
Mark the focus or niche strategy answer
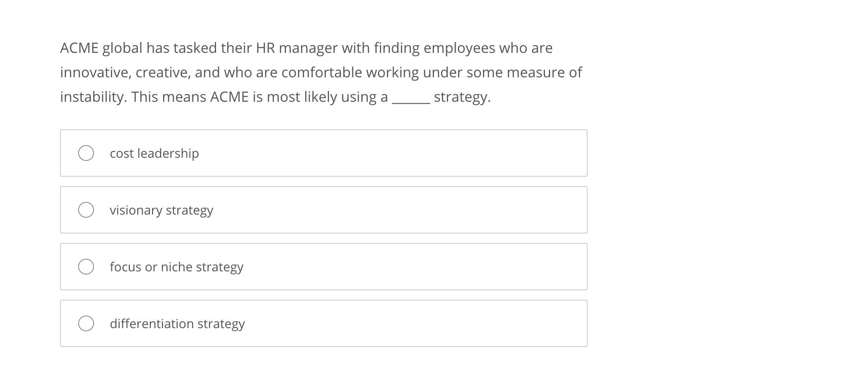(x=87, y=267)
